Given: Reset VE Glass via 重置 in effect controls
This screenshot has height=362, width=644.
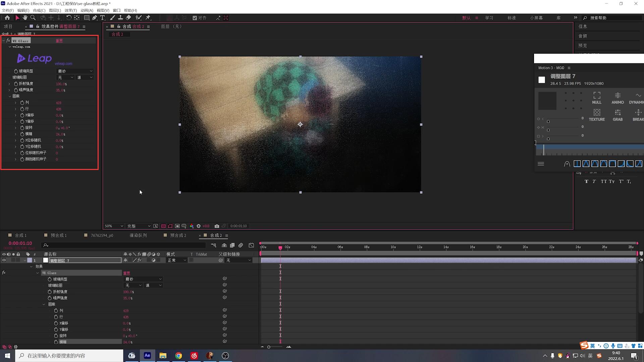Looking at the screenshot, I should (x=59, y=41).
